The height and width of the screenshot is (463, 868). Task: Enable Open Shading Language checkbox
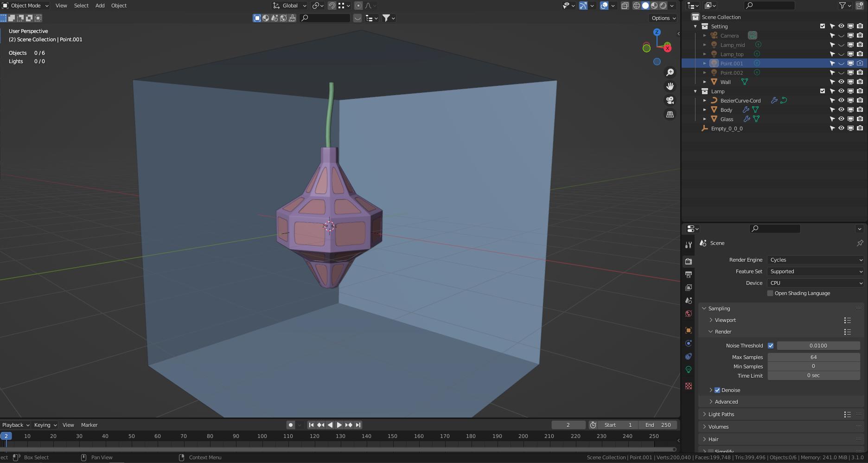click(770, 293)
